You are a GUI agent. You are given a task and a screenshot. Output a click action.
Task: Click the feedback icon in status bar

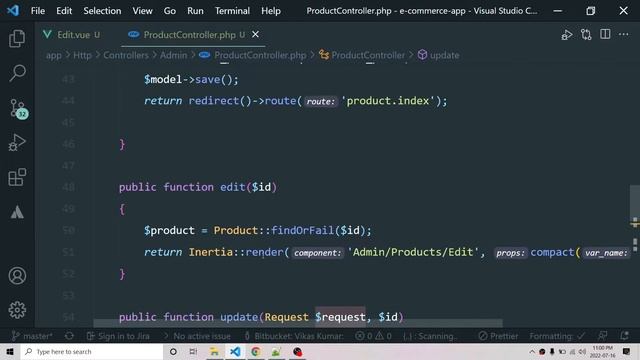602,336
